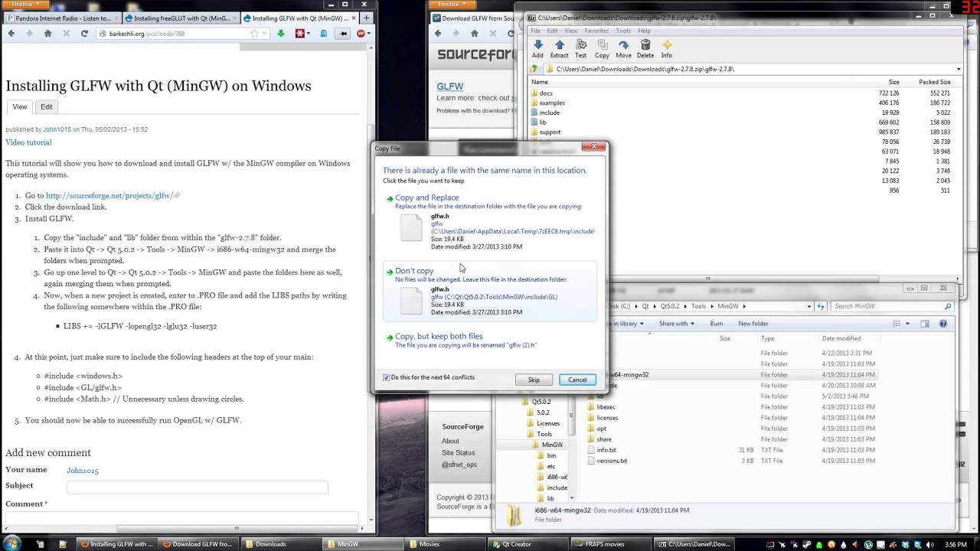Open Explorer help question mark icon
Image resolution: width=980 pixels, height=551 pixels.
tap(942, 324)
